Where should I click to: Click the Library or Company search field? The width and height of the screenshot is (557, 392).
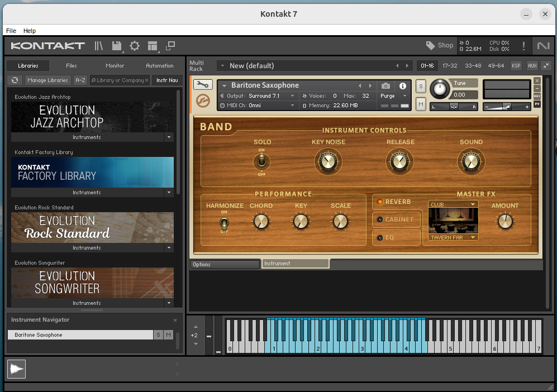coord(120,80)
